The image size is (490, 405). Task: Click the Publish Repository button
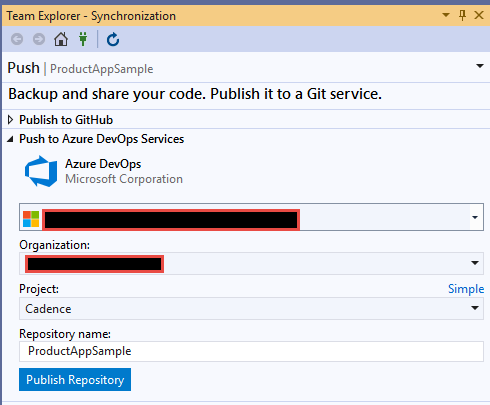click(75, 380)
